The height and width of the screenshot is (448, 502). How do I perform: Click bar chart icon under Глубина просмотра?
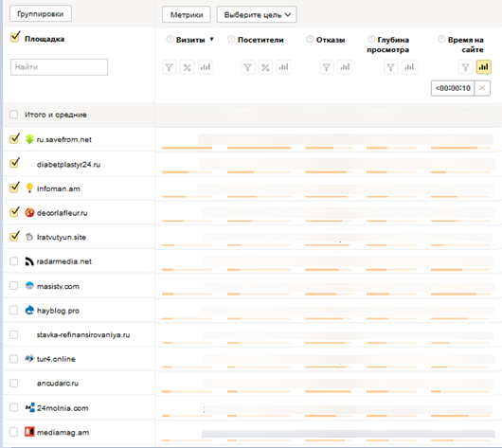point(409,67)
